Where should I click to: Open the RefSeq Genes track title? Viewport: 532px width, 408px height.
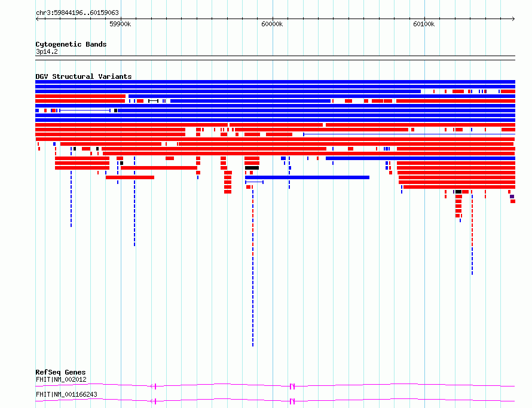(60, 372)
